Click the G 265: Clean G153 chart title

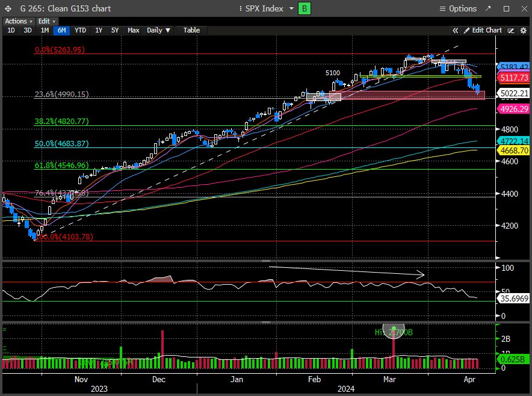coord(66,9)
